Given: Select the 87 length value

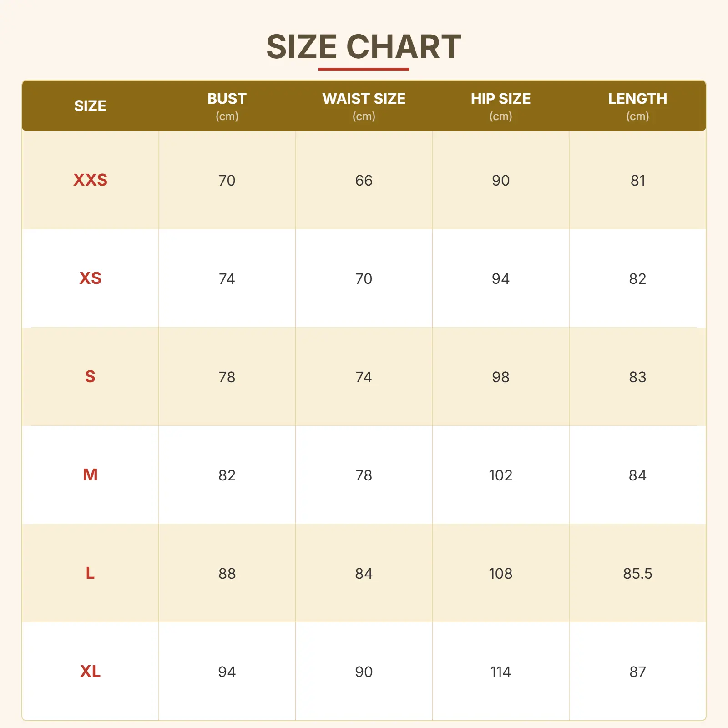Looking at the screenshot, I should coord(637,672).
